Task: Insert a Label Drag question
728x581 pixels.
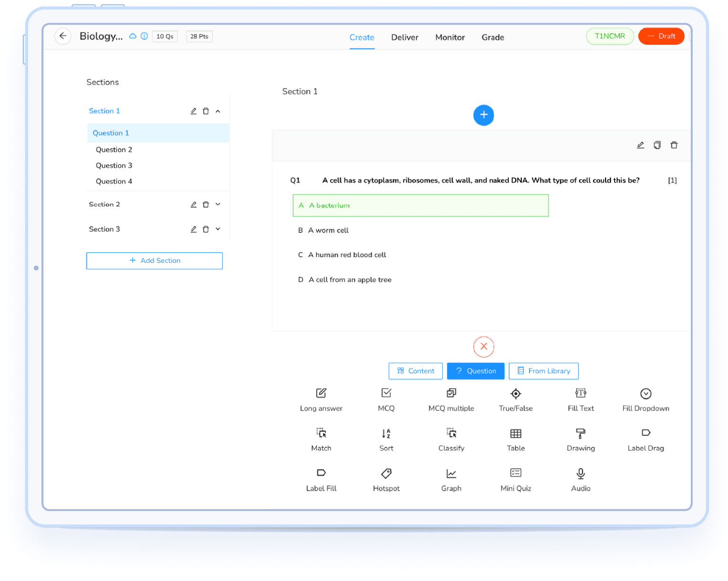Action: tap(646, 440)
